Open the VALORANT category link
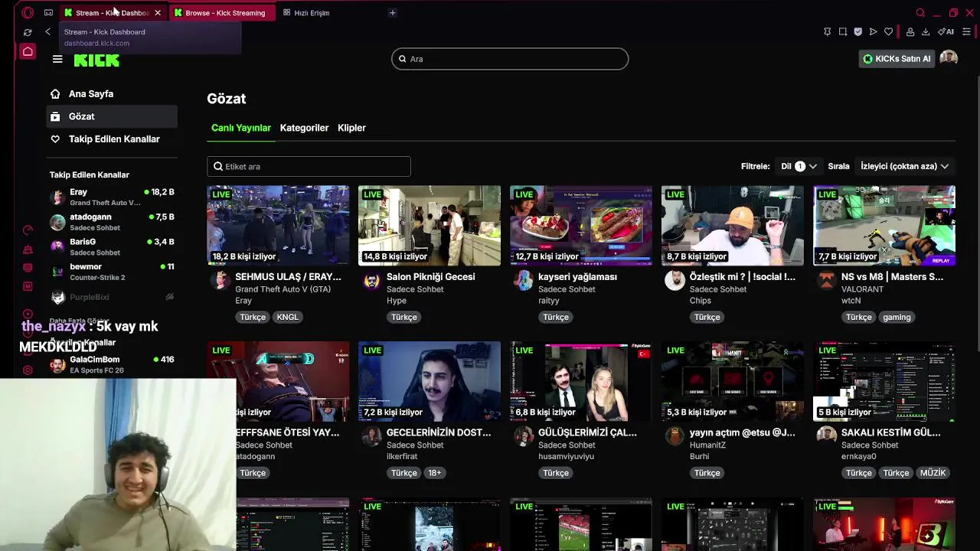Image resolution: width=980 pixels, height=551 pixels. 862,289
